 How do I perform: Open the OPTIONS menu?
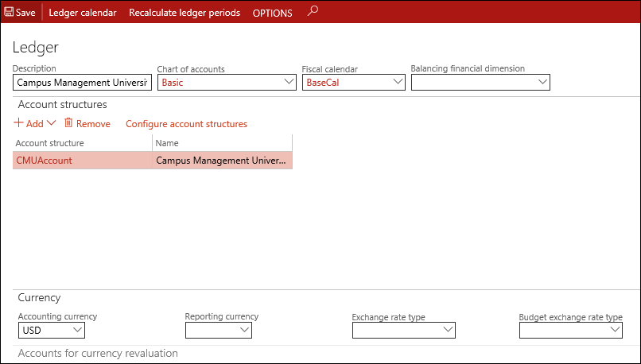point(272,13)
